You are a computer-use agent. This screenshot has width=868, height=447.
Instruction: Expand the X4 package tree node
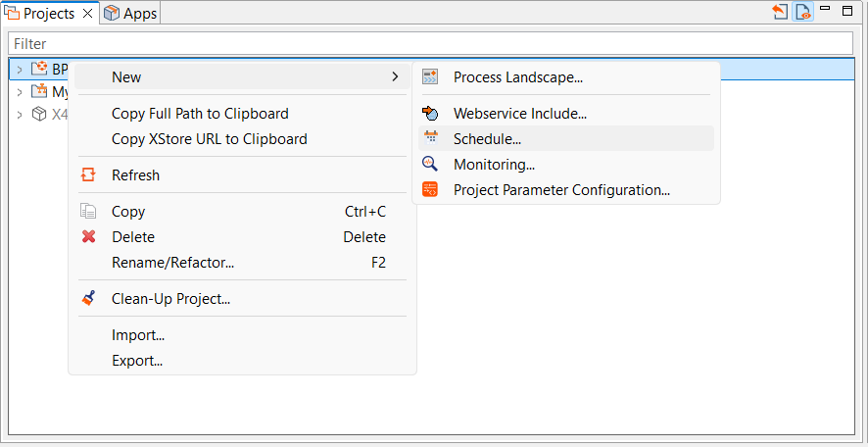click(x=20, y=115)
